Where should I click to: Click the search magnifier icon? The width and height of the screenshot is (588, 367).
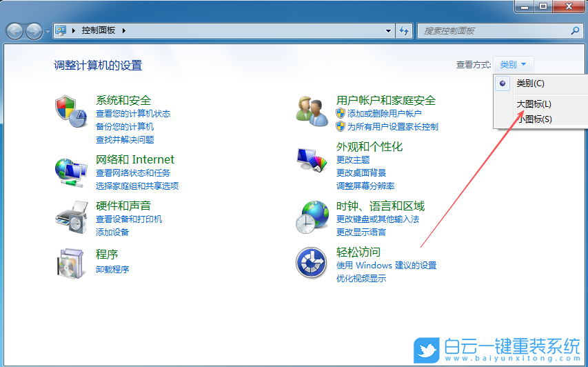tap(575, 31)
